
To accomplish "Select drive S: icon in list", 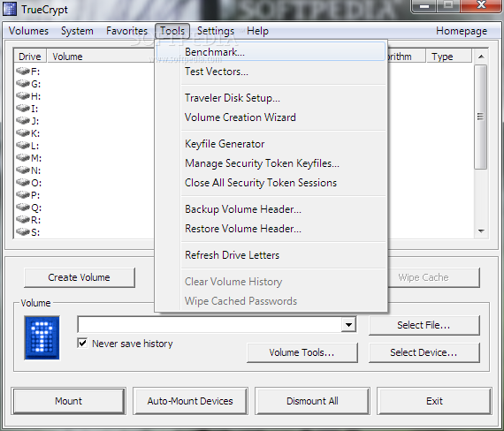I will tap(22, 231).
